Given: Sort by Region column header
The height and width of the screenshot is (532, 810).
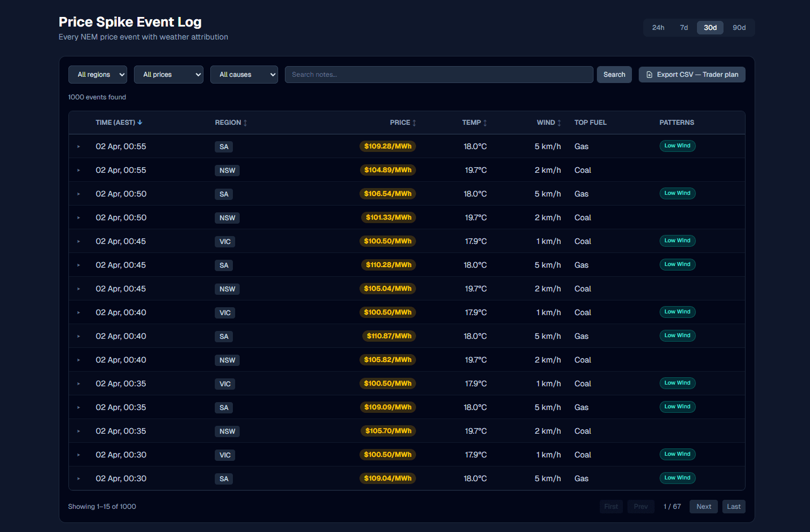Looking at the screenshot, I should [x=231, y=123].
